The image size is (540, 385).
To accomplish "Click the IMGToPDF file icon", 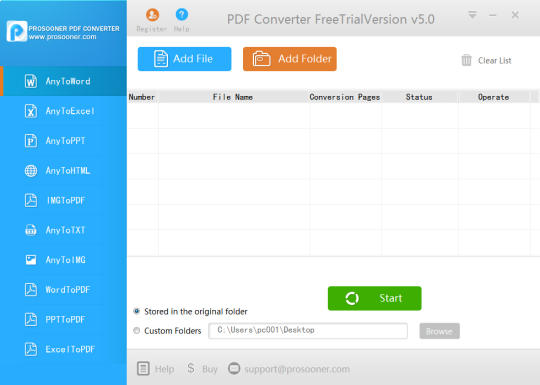I will pos(31,200).
